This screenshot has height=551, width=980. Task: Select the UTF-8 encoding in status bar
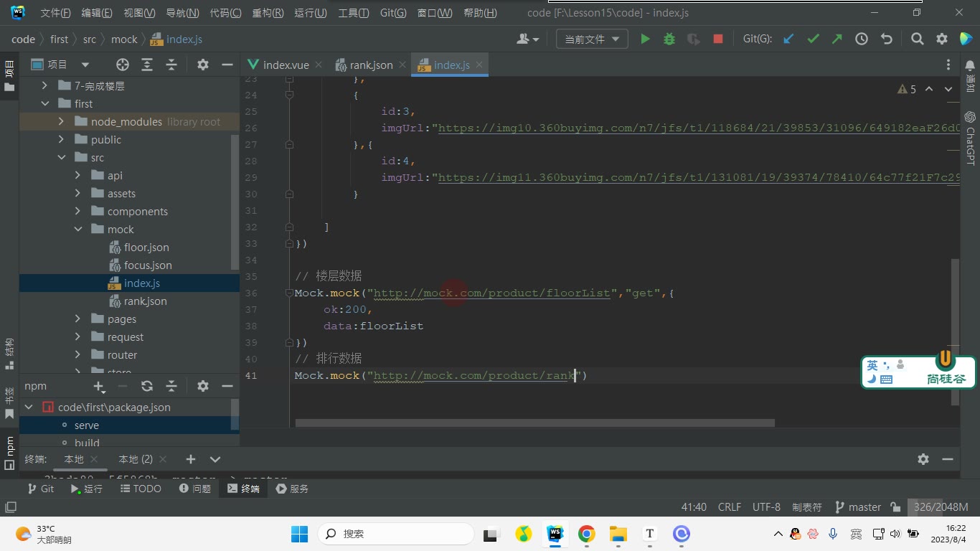(x=766, y=507)
